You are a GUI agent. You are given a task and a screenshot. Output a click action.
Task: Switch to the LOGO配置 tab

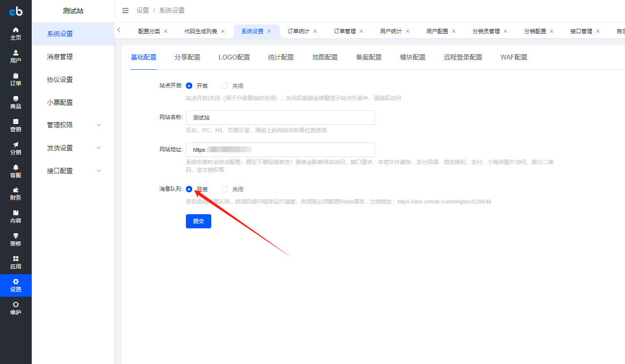coord(234,58)
